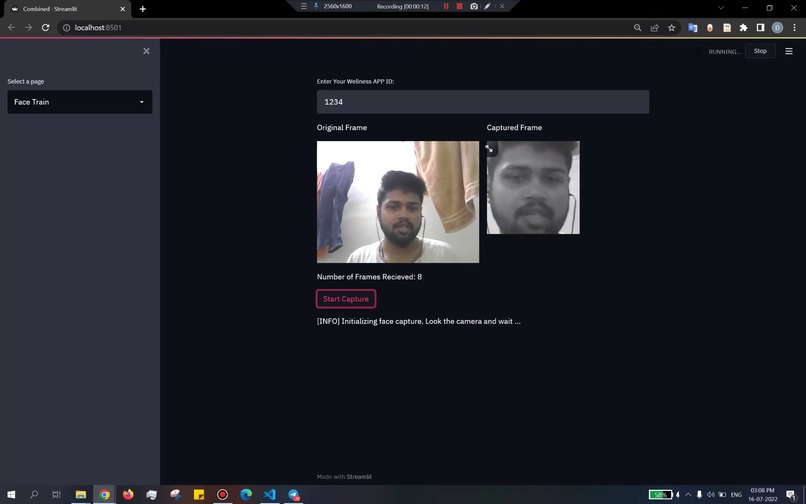Expand the Captured Frame image to fullscreen
The width and height of the screenshot is (806, 504).
pyautogui.click(x=489, y=148)
